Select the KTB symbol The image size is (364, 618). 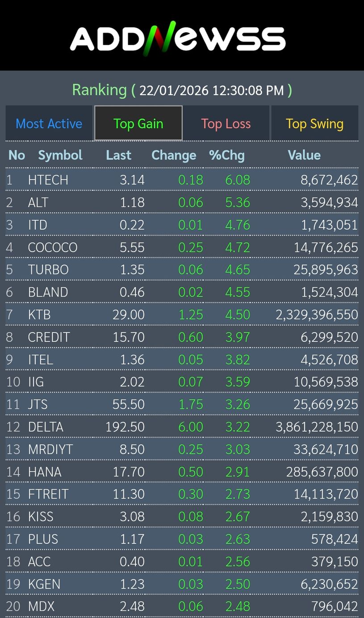click(39, 315)
